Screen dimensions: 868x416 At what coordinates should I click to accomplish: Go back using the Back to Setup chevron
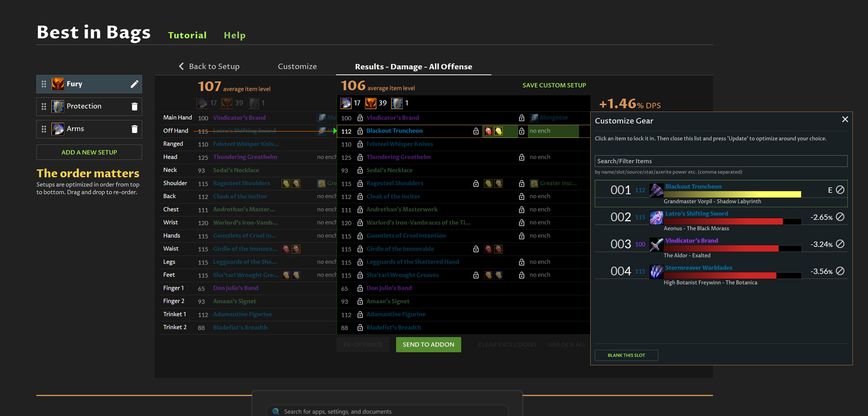point(181,66)
